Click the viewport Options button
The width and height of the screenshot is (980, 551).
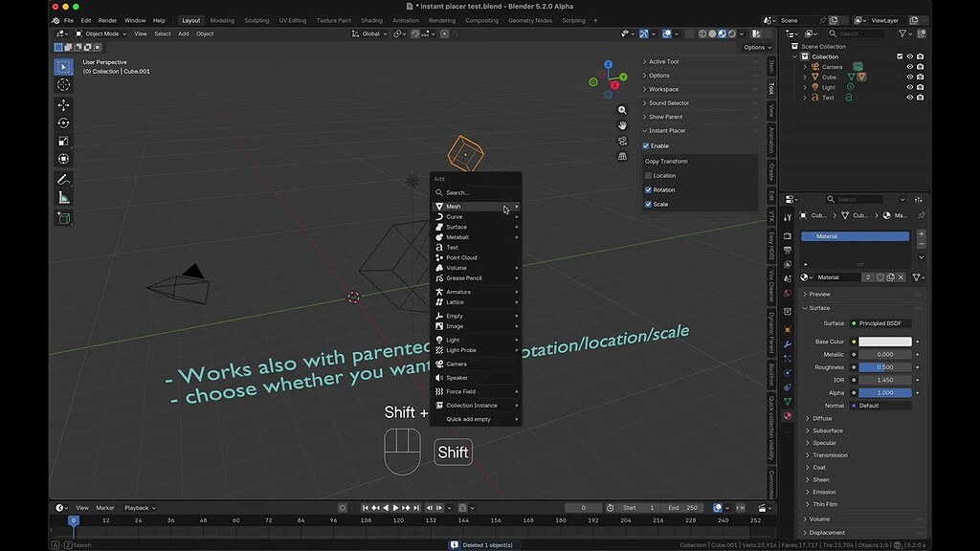[757, 48]
